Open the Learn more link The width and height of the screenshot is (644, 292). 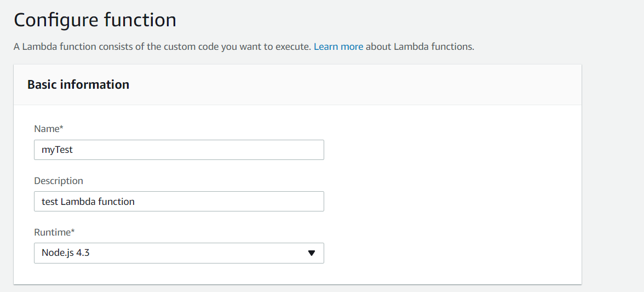(x=338, y=47)
